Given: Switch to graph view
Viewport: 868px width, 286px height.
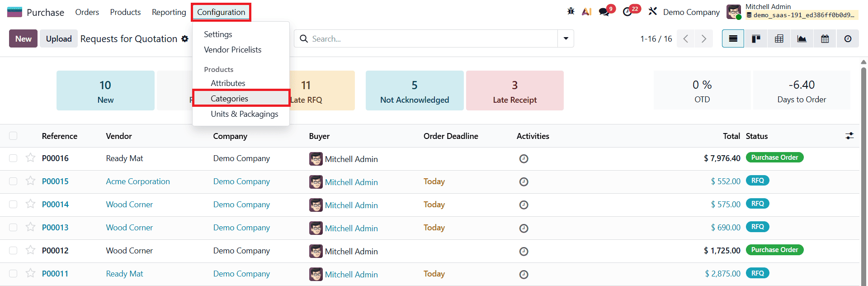Looking at the screenshot, I should click(802, 39).
